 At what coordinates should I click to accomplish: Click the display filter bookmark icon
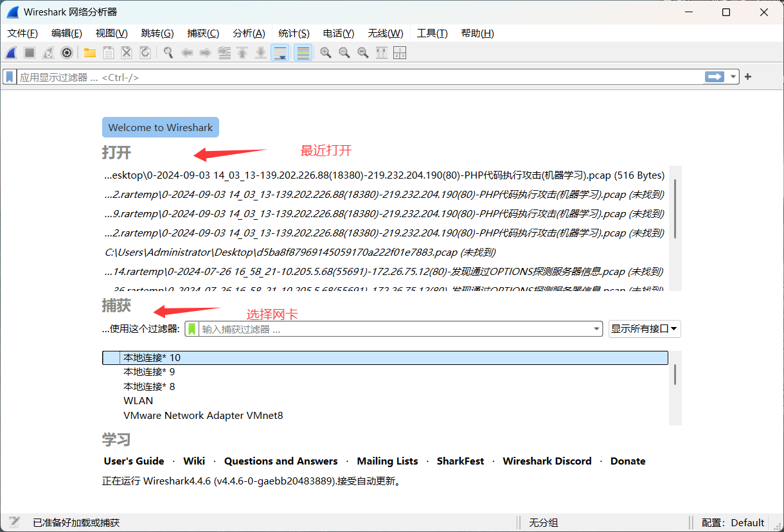click(x=10, y=77)
